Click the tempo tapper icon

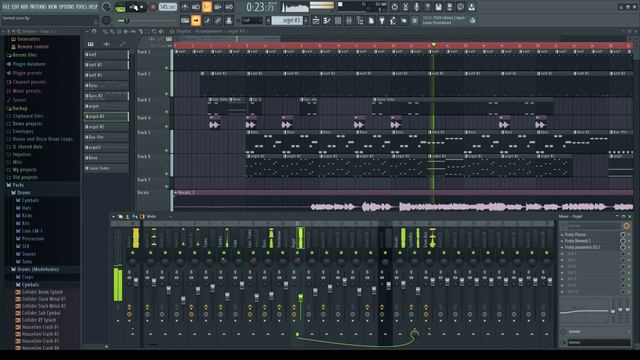click(393, 20)
